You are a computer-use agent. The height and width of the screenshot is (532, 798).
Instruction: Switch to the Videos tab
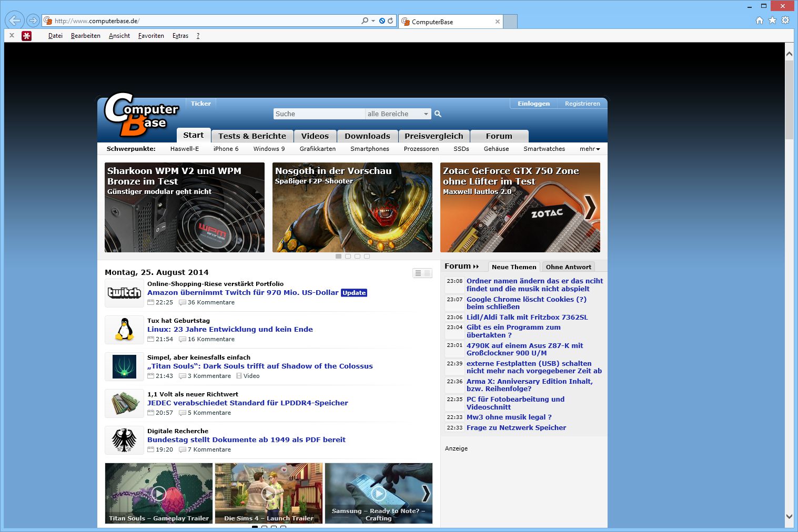[x=315, y=136]
